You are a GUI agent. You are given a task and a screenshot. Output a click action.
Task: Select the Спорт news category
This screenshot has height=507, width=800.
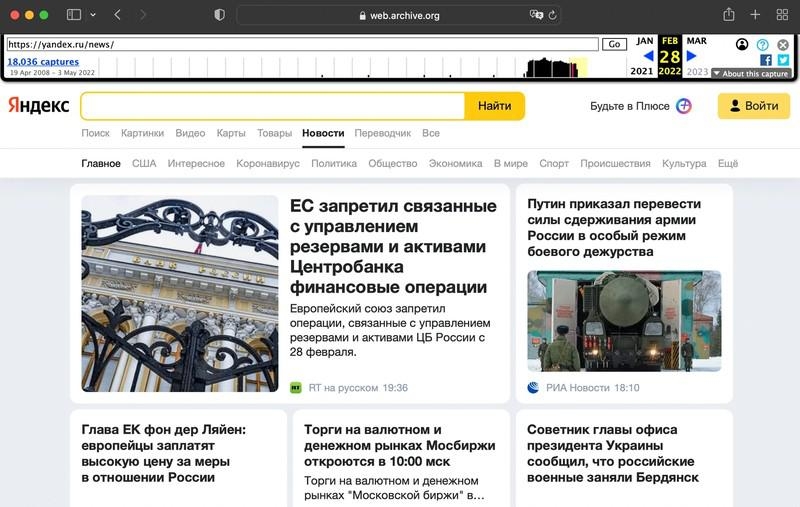(554, 163)
